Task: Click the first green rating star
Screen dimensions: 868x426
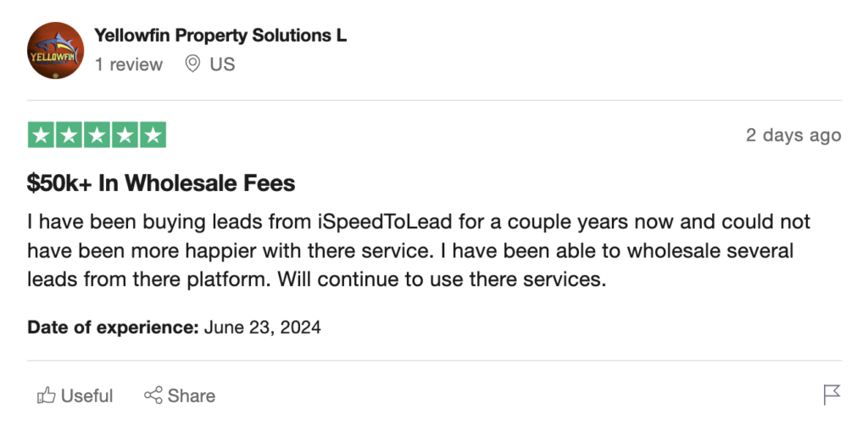Action: pos(42,135)
